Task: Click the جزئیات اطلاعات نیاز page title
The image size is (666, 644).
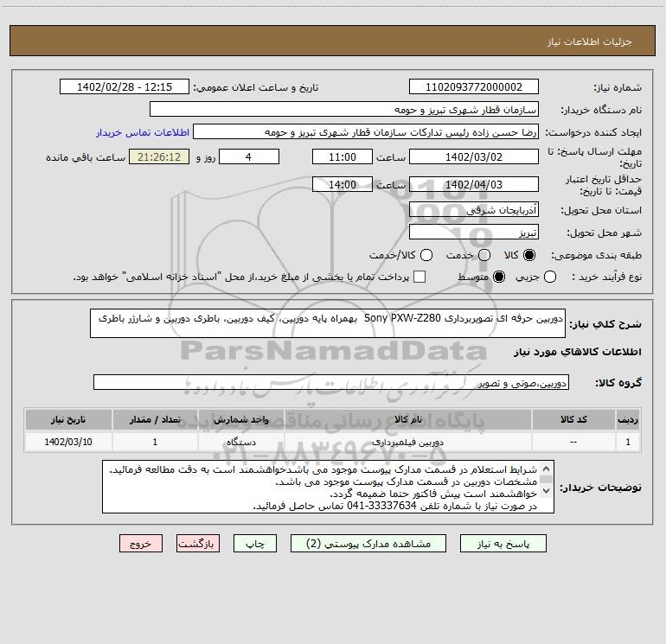Action: click(x=590, y=41)
